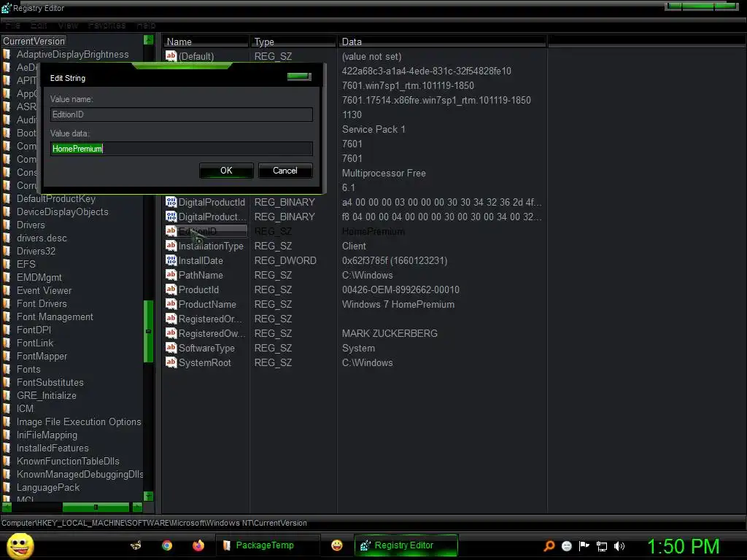Click the volume speaker tray icon

[x=619, y=546]
